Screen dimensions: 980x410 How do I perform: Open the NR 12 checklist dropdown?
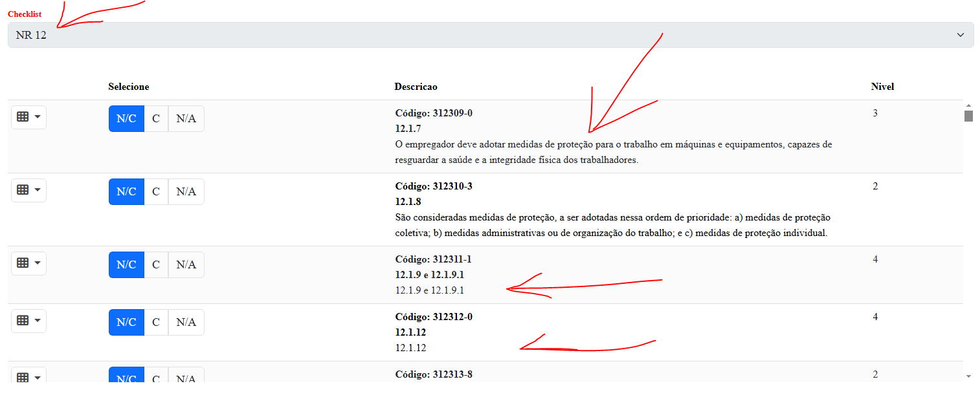(x=490, y=35)
